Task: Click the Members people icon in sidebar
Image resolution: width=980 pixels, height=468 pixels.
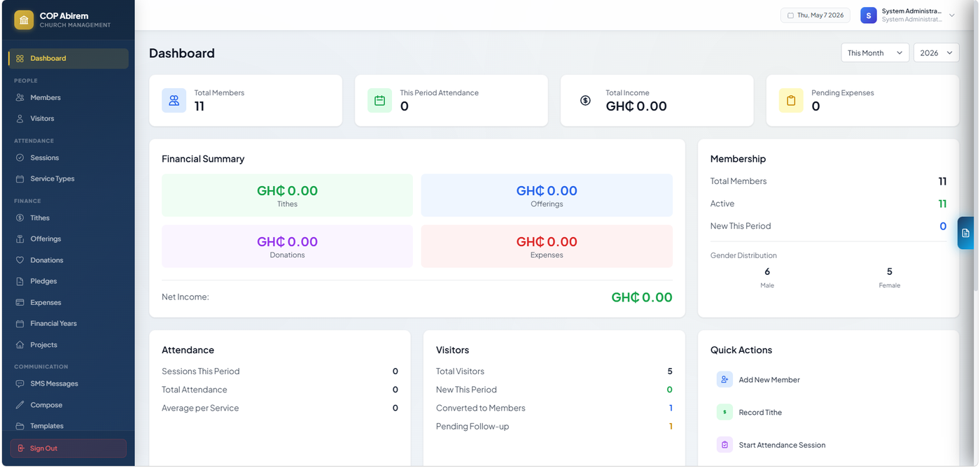Action: click(20, 98)
